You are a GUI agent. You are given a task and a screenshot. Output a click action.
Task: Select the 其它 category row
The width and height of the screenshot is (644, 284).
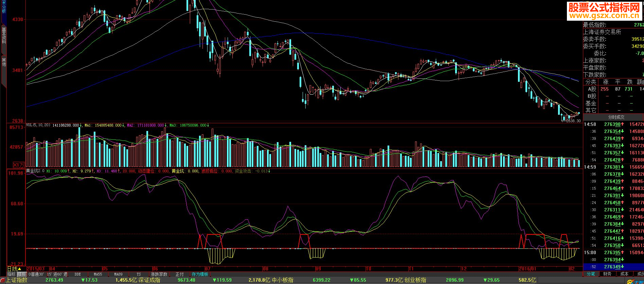613,110
